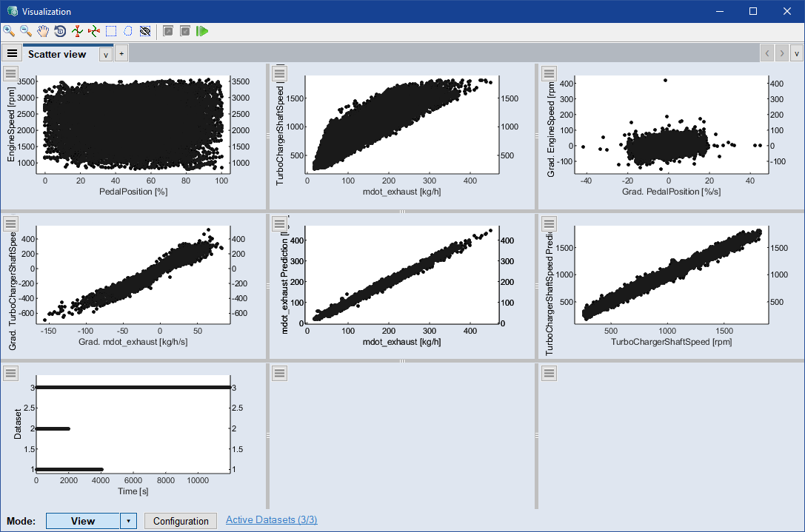Open the hamburger menu left of Scatter view
The height and width of the screenshot is (532, 805).
pos(12,53)
